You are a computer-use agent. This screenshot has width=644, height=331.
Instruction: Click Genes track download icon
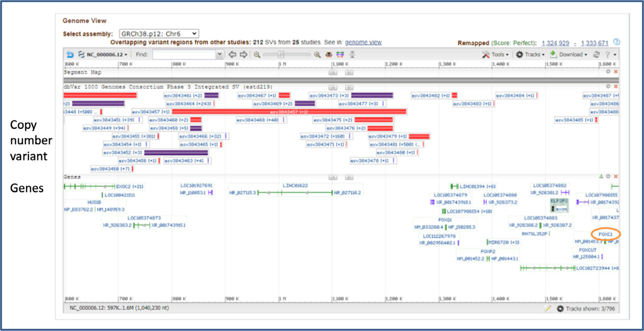pyautogui.click(x=601, y=176)
